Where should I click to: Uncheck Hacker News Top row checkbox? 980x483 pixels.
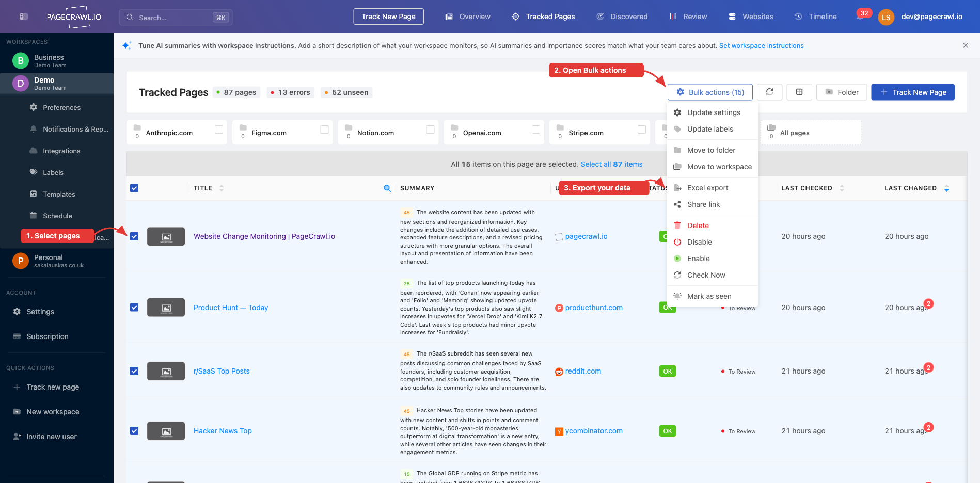[x=134, y=431]
